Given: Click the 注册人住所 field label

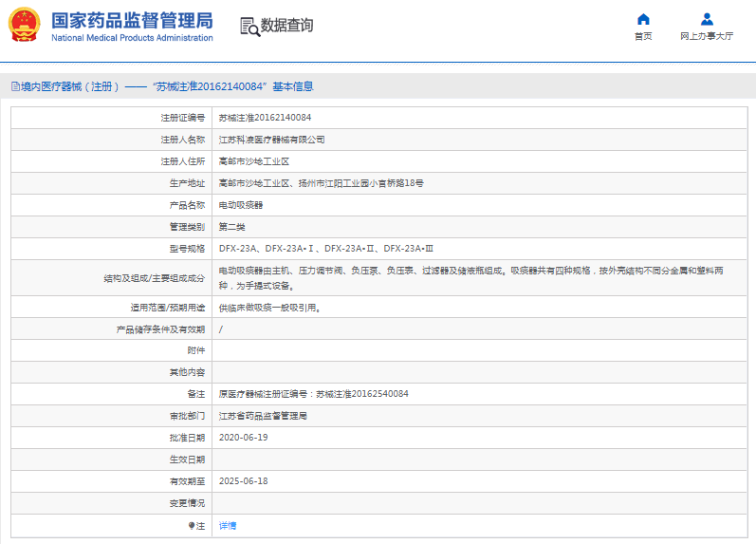Looking at the screenshot, I should tap(183, 161).
